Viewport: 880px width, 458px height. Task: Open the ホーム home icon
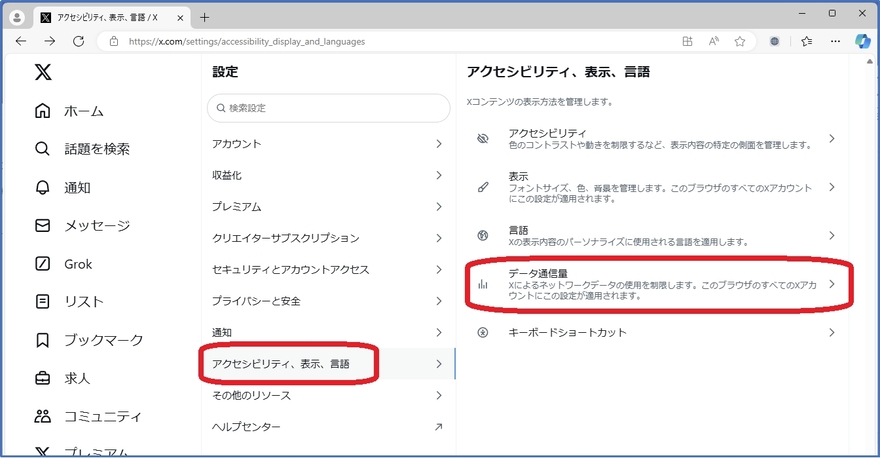(x=43, y=111)
